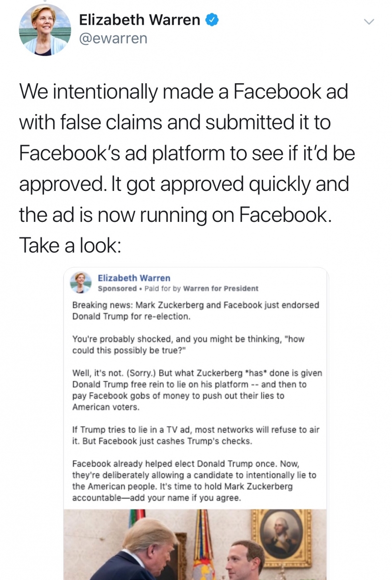Click the blue verified badge
The image size is (392, 580).
pyautogui.click(x=211, y=20)
